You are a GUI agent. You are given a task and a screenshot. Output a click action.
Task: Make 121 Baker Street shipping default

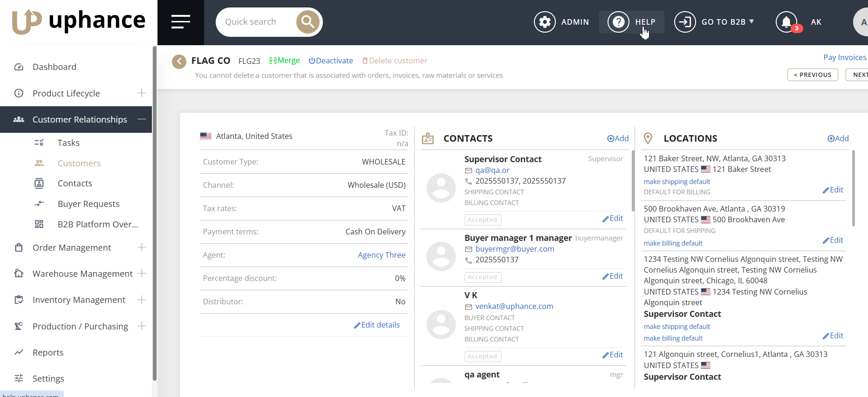point(677,182)
